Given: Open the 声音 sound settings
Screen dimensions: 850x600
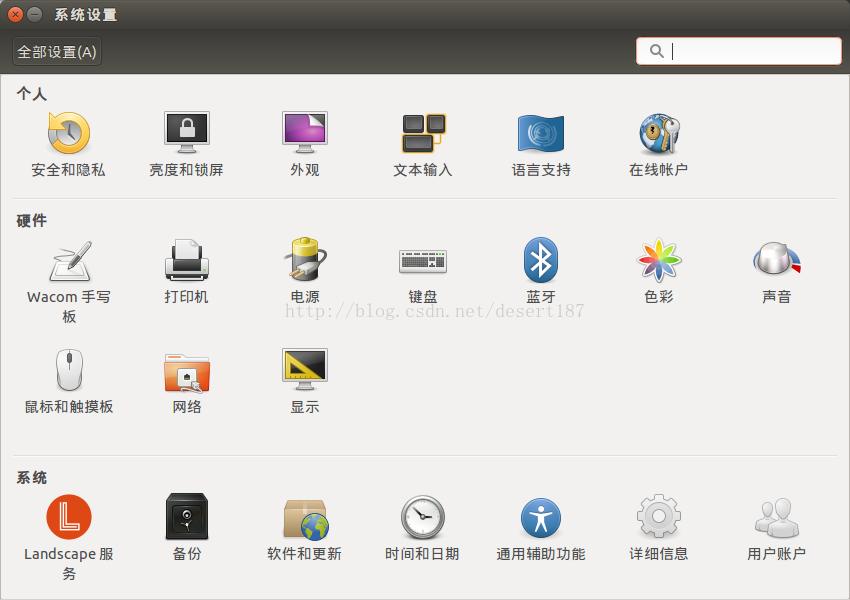Looking at the screenshot, I should tap(777, 265).
